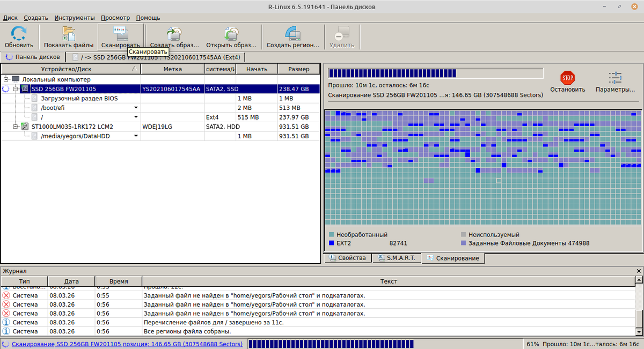
Task: Click the Метка column header
Action: (173, 69)
